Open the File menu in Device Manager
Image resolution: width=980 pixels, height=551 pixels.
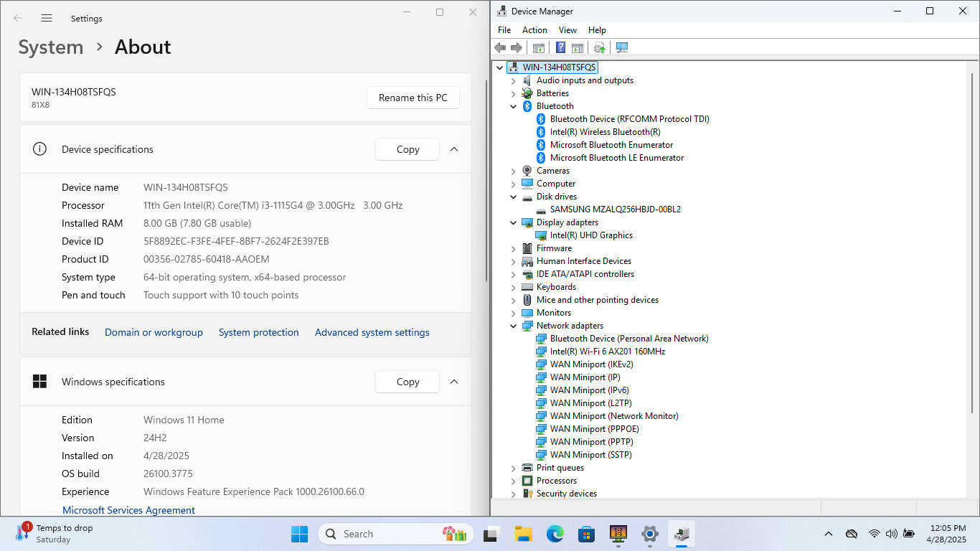504,30
